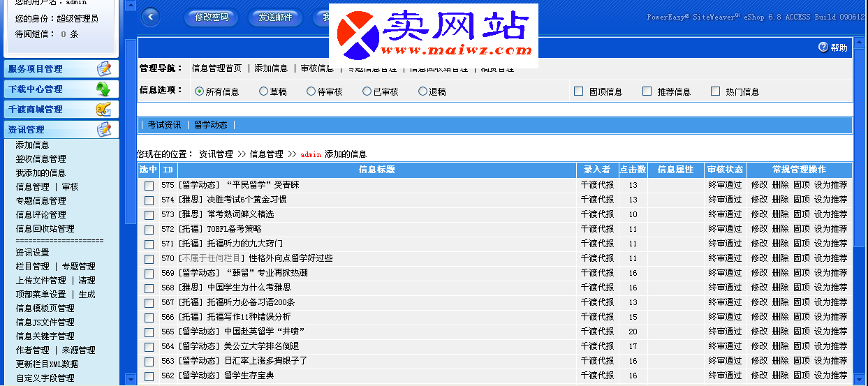868x386 pixels.
Task: Tick the checkbox for row ID 572
Action: (x=149, y=230)
